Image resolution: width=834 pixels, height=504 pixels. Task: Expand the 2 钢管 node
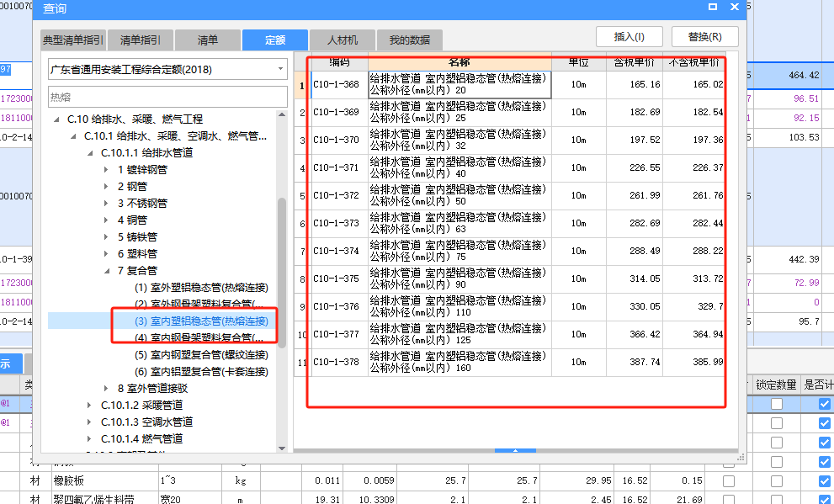point(106,187)
